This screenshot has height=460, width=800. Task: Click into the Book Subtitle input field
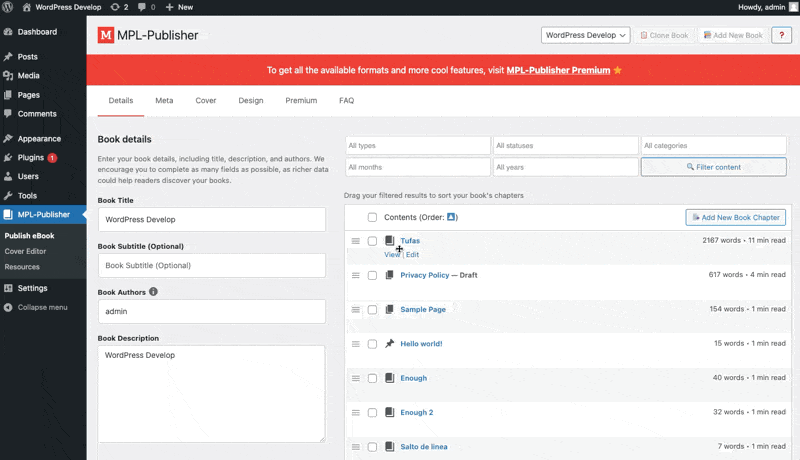(x=212, y=265)
